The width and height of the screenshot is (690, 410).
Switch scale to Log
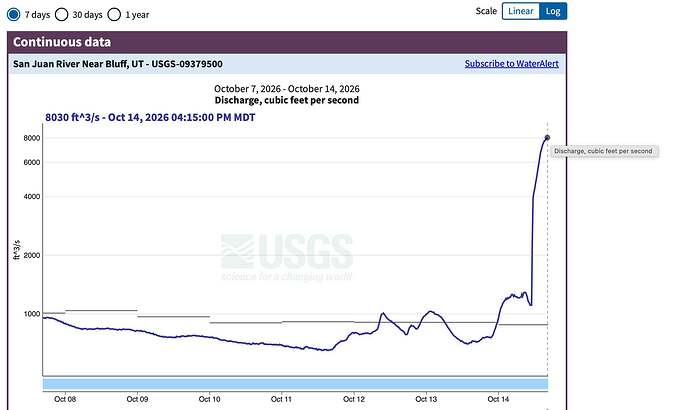click(x=553, y=11)
